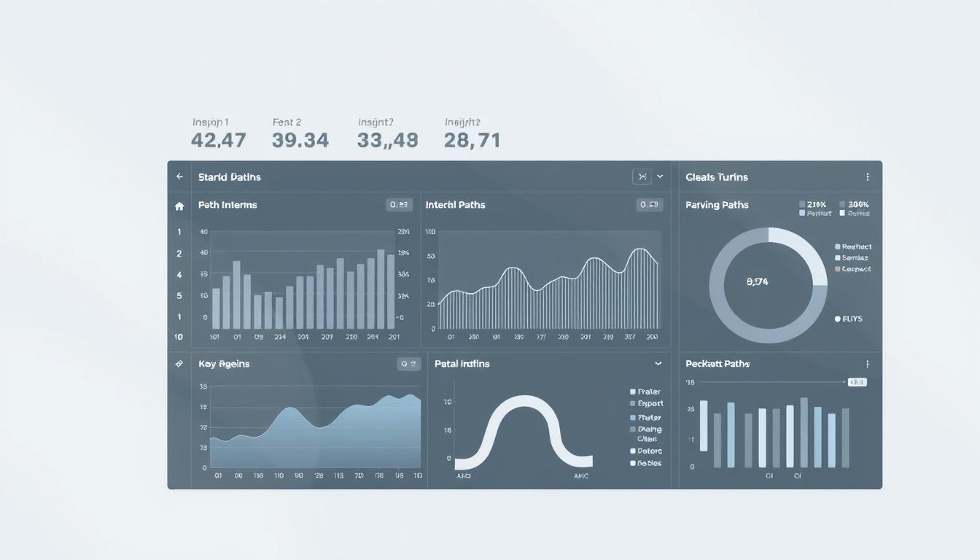Click the pencil icon beside Key Ageins
Image resolution: width=980 pixels, height=560 pixels.
click(179, 363)
